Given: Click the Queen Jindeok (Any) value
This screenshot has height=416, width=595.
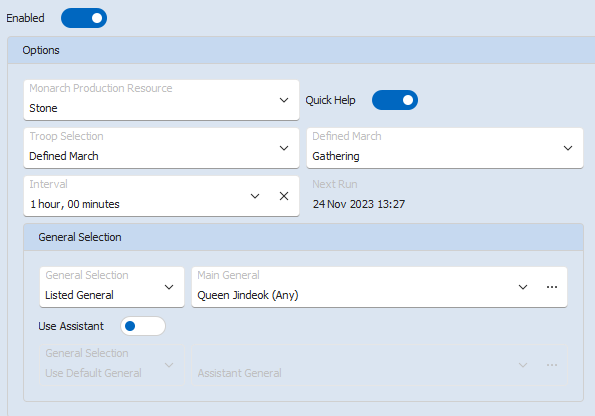Looking at the screenshot, I should click(x=248, y=295).
